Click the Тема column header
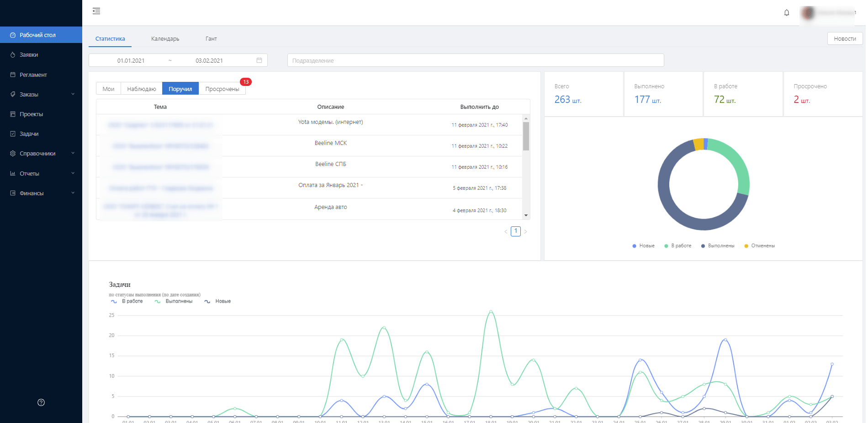 (160, 107)
